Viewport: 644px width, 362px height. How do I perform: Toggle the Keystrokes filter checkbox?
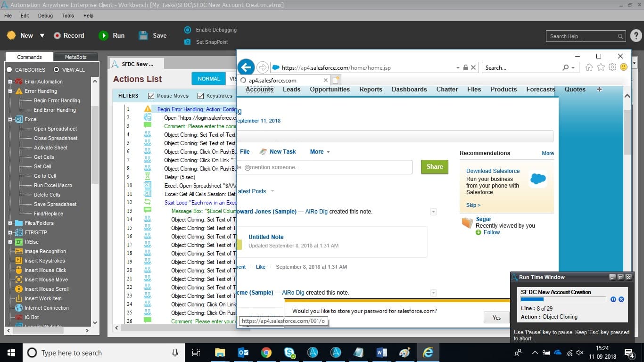(201, 96)
